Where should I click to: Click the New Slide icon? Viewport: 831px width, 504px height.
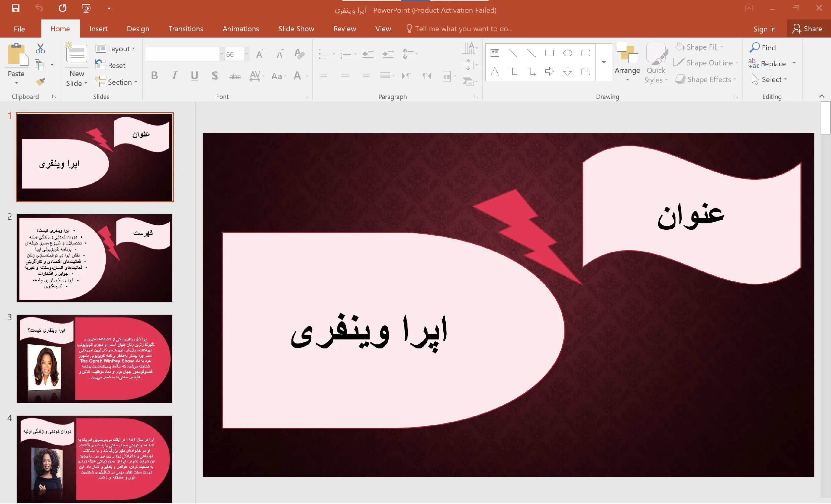[x=76, y=53]
